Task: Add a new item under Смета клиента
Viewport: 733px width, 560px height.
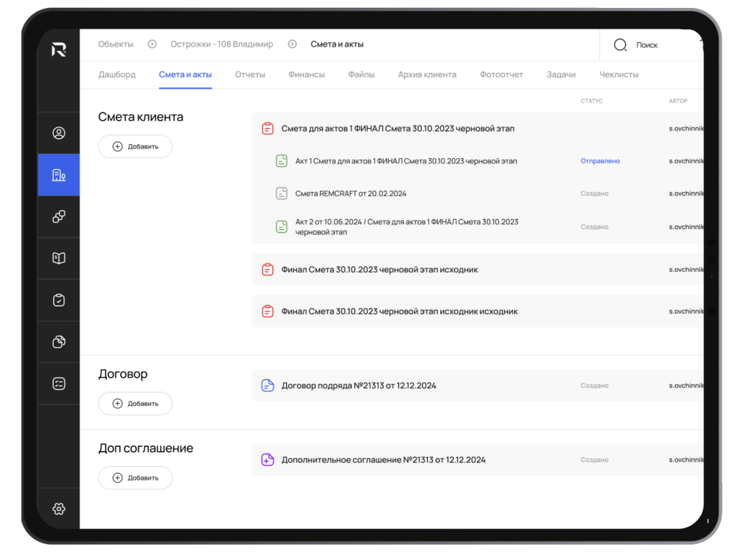Action: point(135,147)
